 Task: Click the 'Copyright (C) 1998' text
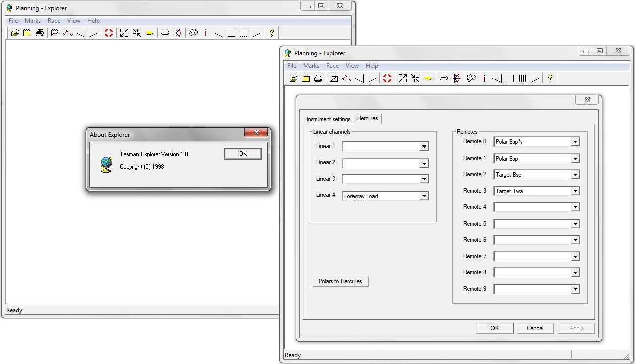tap(142, 167)
